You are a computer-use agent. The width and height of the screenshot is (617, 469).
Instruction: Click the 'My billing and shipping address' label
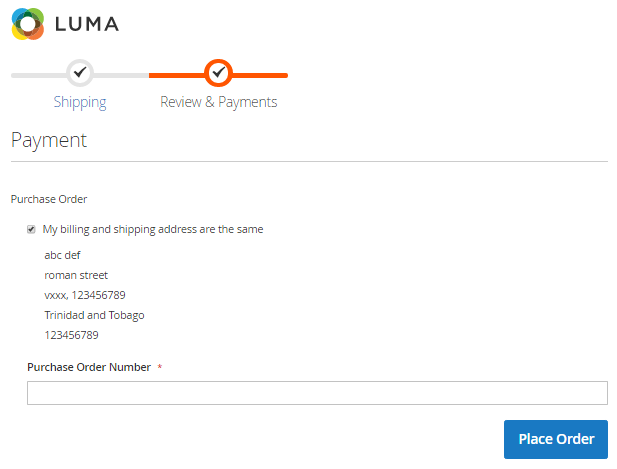(153, 229)
